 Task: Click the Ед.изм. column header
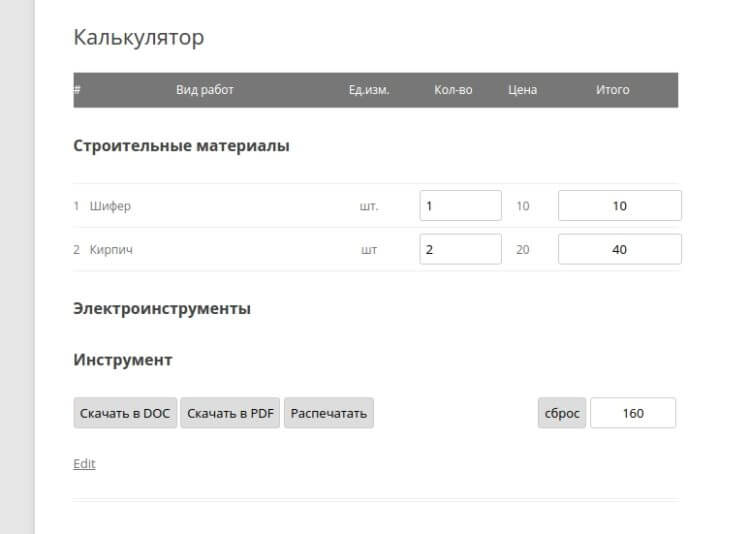369,90
